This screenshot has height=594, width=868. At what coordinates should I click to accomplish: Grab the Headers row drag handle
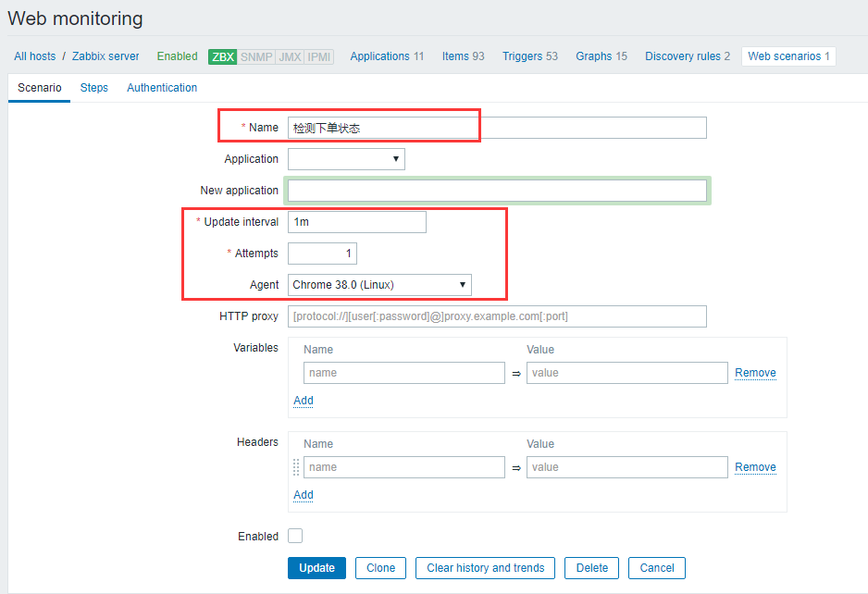[296, 467]
